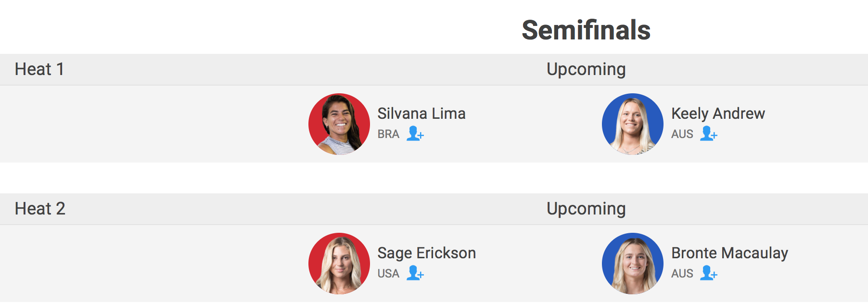Follow Bronte Macaulay with the add-person icon

pyautogui.click(x=708, y=273)
